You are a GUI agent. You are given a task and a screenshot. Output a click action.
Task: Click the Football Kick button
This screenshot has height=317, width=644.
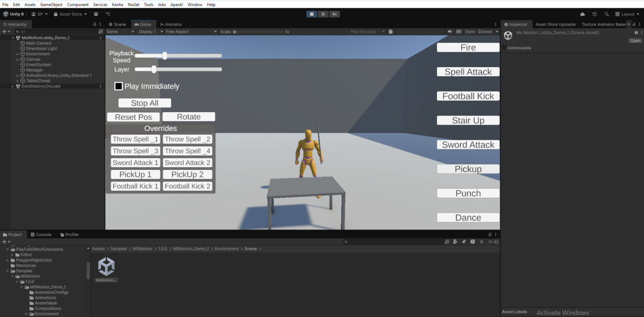468,96
